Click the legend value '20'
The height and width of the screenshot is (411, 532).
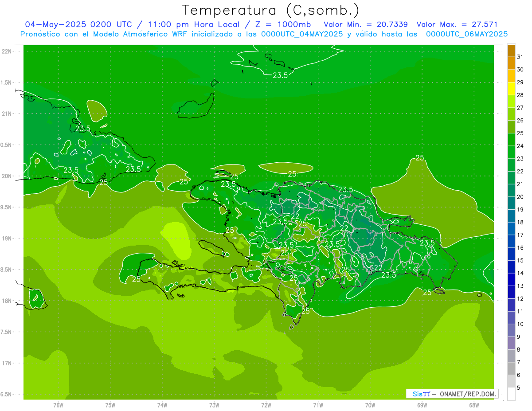520,197
